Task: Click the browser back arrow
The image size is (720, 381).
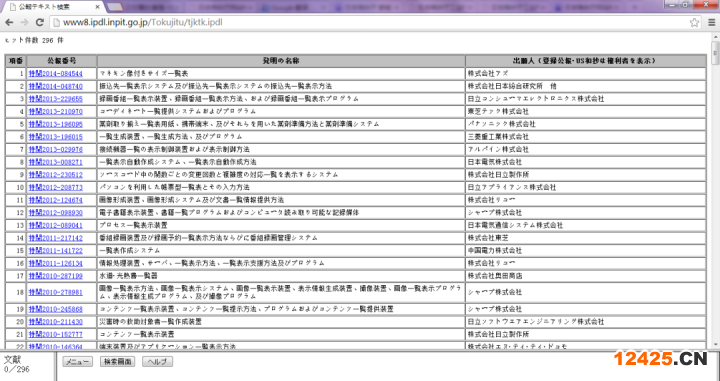Action: point(9,22)
